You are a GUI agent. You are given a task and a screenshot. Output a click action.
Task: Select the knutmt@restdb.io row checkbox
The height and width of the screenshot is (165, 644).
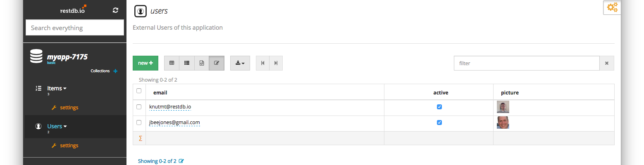click(x=139, y=107)
